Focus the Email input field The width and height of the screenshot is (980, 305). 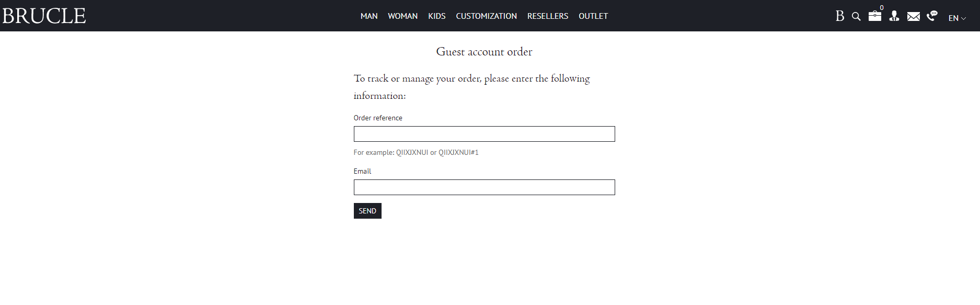coord(484,187)
